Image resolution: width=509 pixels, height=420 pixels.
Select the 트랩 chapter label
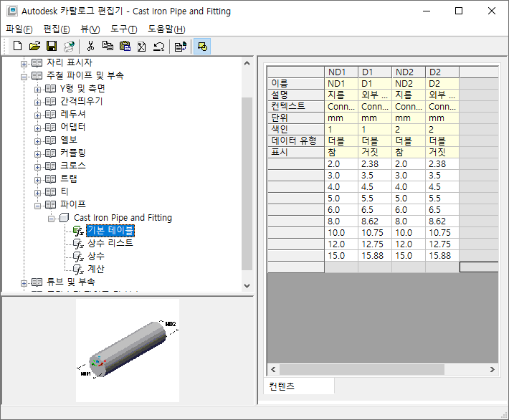click(69, 178)
